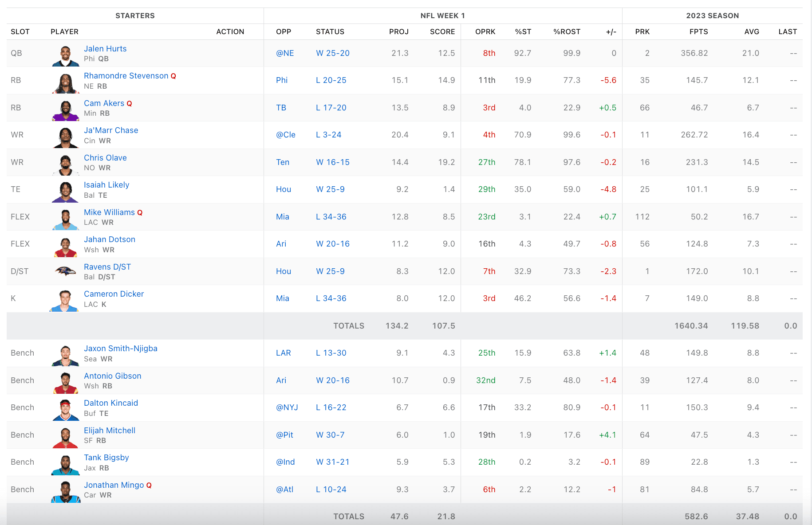Image resolution: width=812 pixels, height=525 pixels.
Task: Click the OPRK column header
Action: [485, 32]
